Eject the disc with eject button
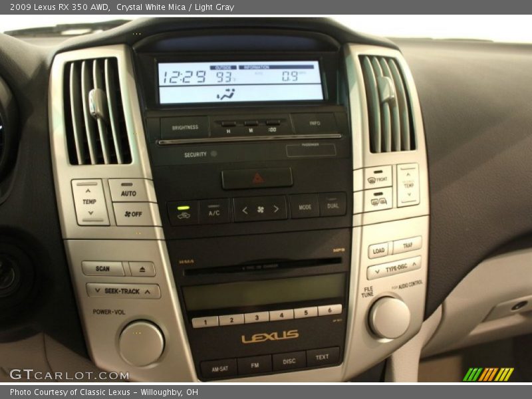Image resolution: width=532 pixels, height=399 pixels. 142,269
